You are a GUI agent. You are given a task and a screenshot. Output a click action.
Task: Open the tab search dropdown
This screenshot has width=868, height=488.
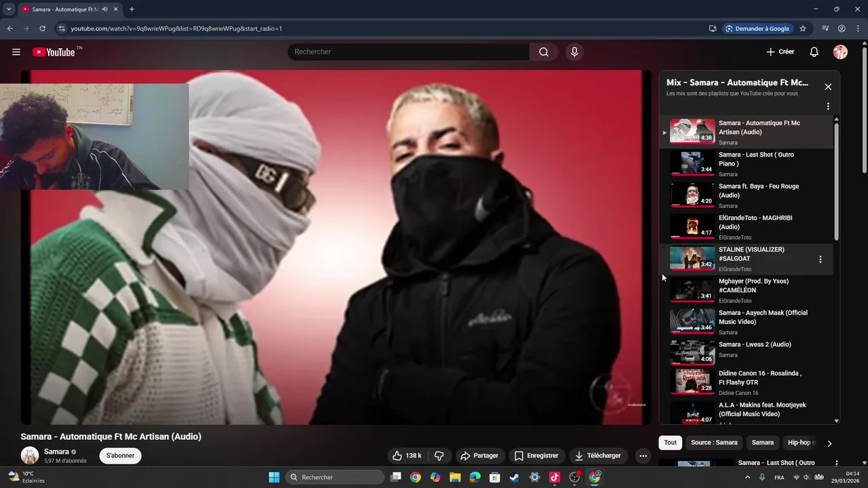coord(9,9)
